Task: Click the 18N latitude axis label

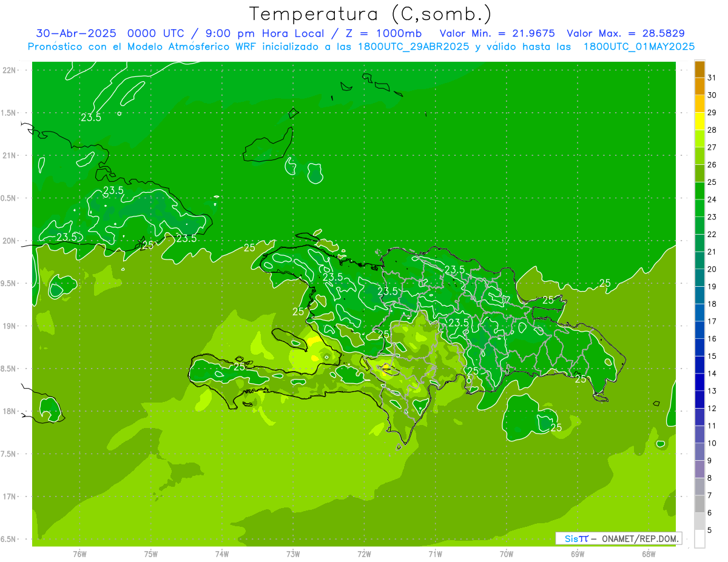Action: coord(10,411)
